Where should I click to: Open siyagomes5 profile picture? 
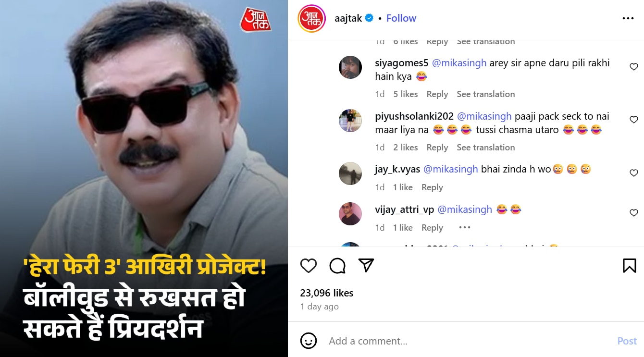pos(350,67)
